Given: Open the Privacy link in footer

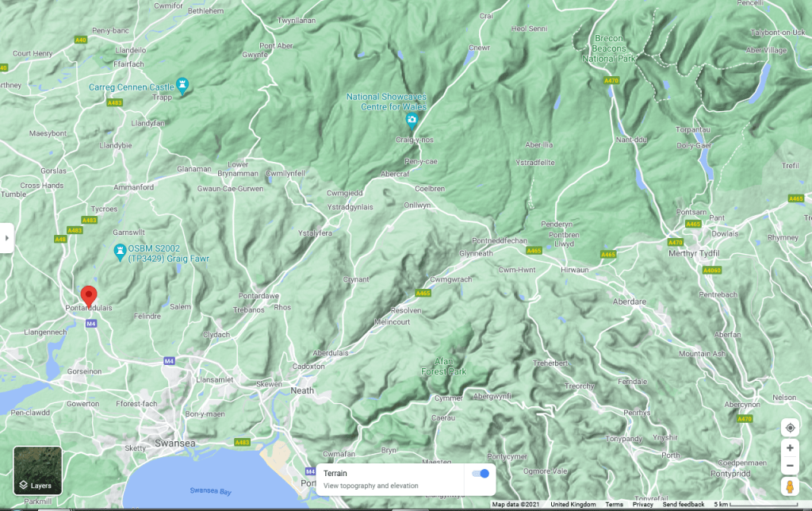Looking at the screenshot, I should [x=642, y=505].
